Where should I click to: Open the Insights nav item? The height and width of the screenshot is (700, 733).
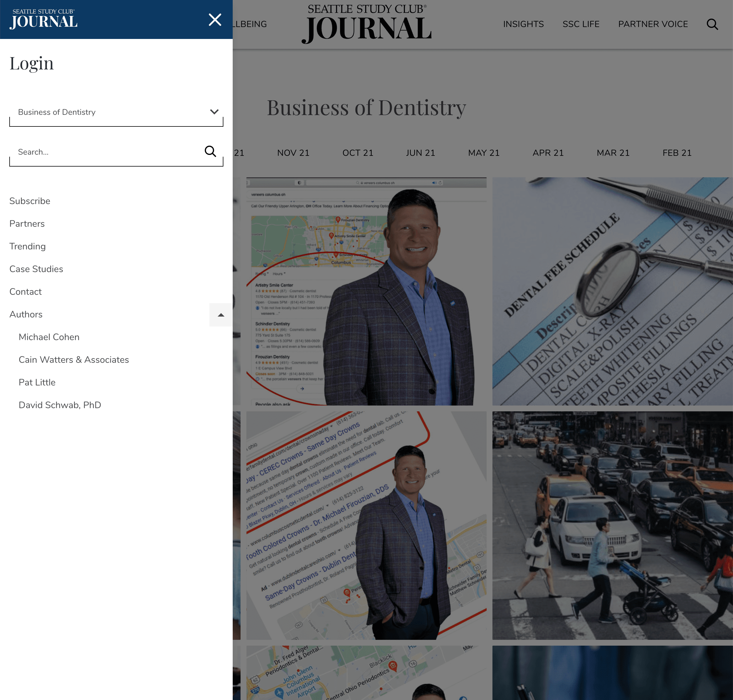(523, 24)
